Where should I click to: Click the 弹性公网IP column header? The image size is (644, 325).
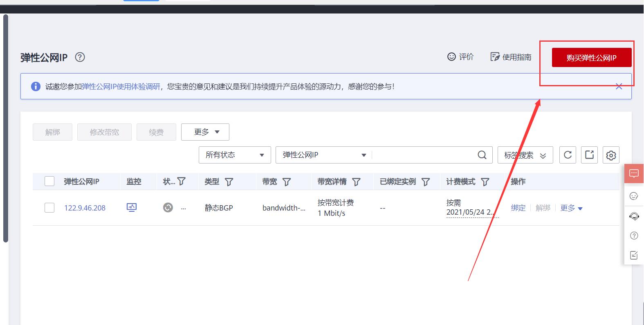point(81,182)
